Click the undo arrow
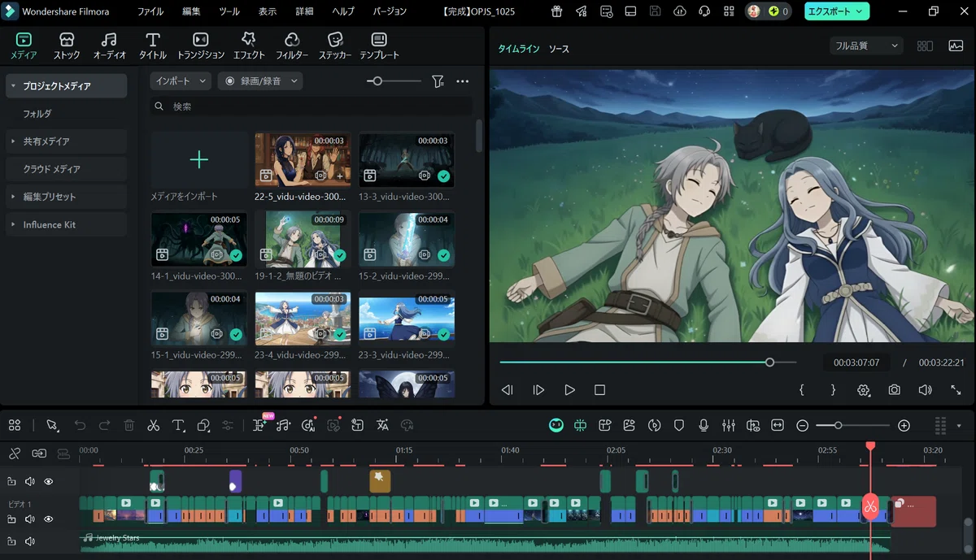976x560 pixels. coord(80,425)
